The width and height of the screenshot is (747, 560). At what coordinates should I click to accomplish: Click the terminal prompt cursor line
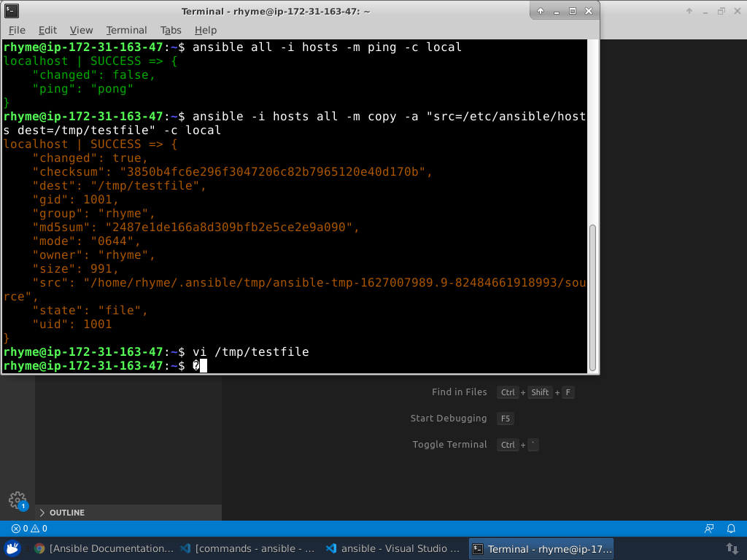295,366
